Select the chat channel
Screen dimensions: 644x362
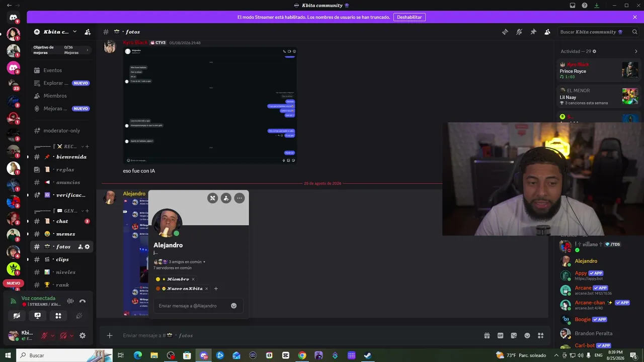pos(62,221)
